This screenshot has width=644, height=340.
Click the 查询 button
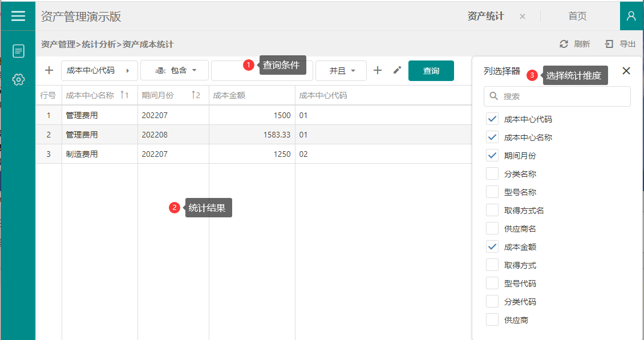coord(431,71)
